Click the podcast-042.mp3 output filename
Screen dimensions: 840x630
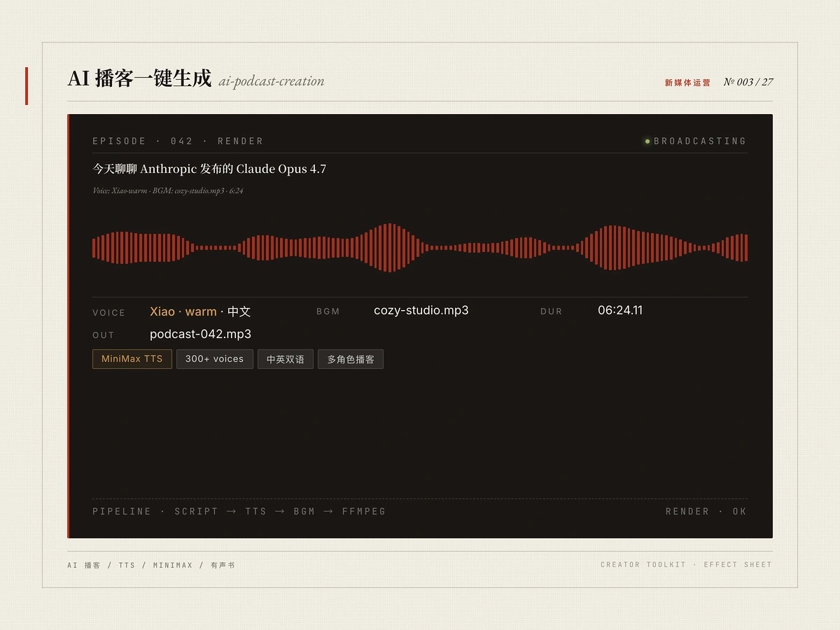point(200,334)
